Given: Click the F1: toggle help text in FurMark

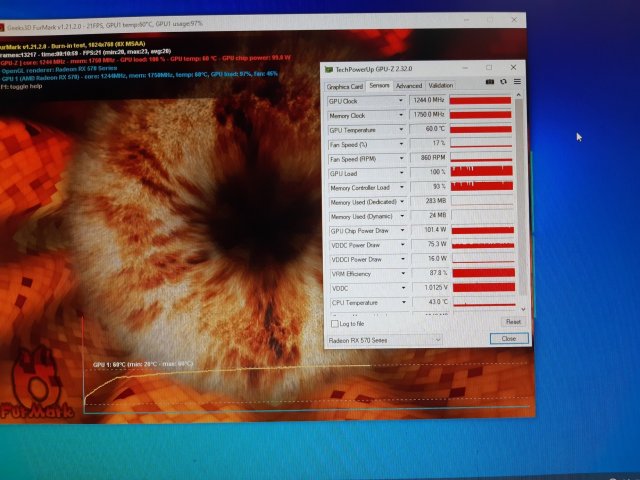Looking at the screenshot, I should [22, 86].
